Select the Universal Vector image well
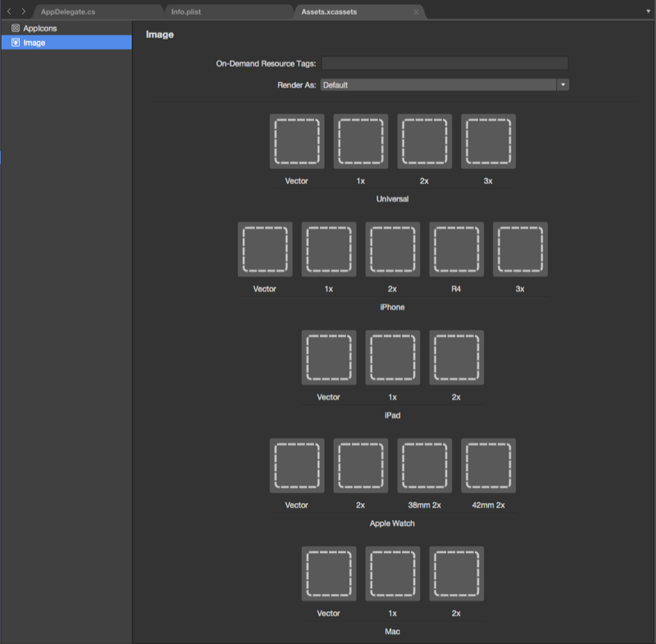This screenshot has width=656, height=644. 296,140
